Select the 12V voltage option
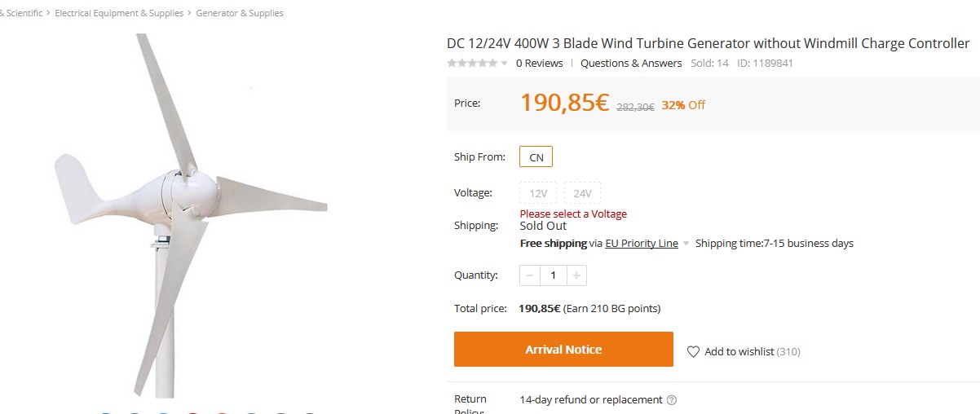This screenshot has height=414, width=980. click(x=538, y=193)
